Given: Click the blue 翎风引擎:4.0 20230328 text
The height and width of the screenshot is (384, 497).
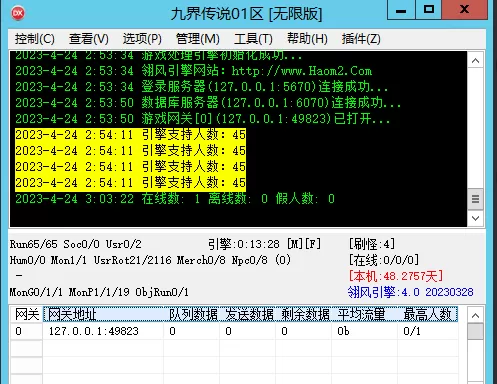Looking at the screenshot, I should pos(410,292).
